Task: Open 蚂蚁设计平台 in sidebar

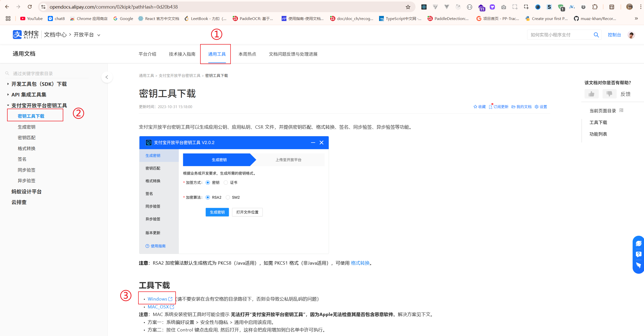Action: click(x=26, y=191)
